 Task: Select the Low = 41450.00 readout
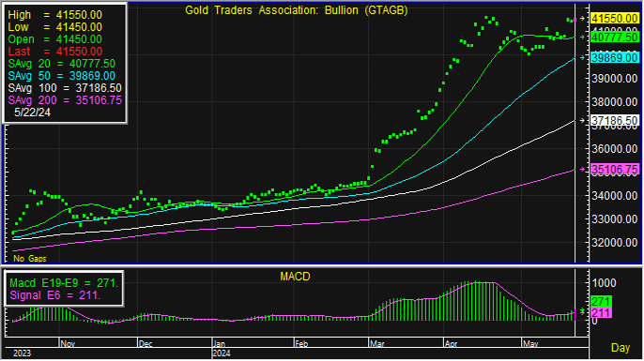(x=55, y=27)
